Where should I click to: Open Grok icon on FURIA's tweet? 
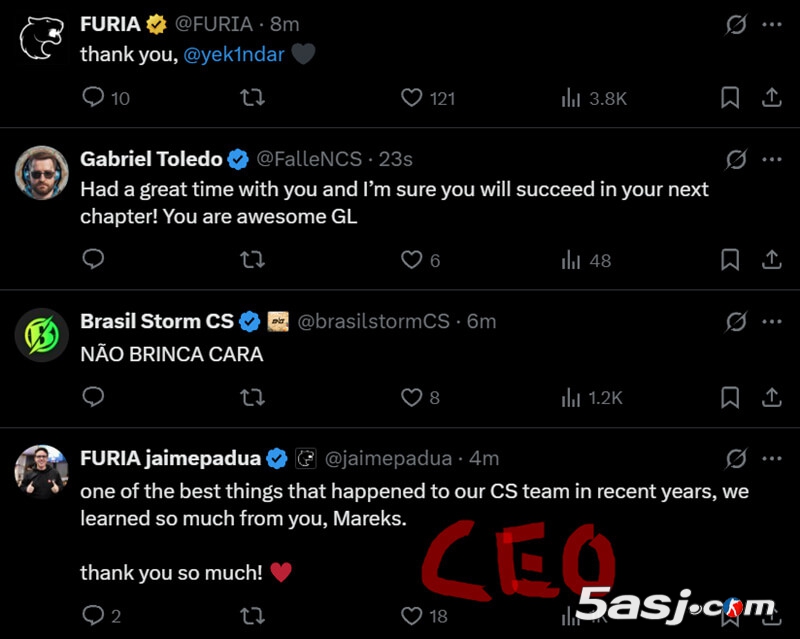(x=736, y=23)
